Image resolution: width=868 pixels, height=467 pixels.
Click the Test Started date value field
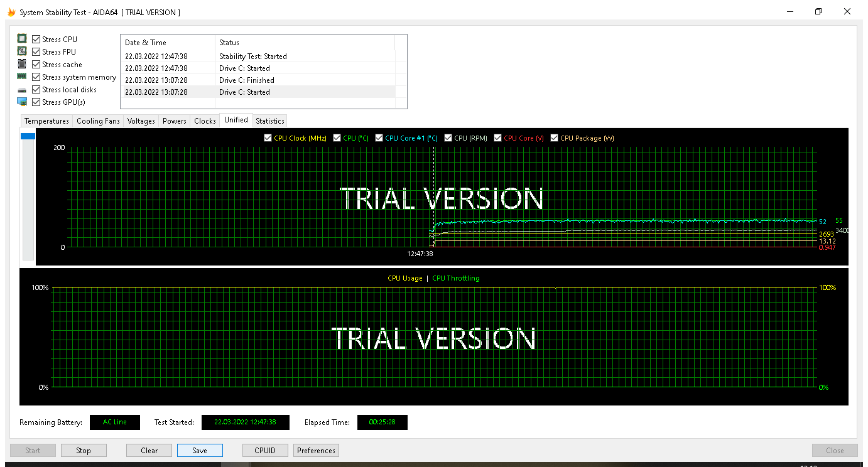(246, 422)
